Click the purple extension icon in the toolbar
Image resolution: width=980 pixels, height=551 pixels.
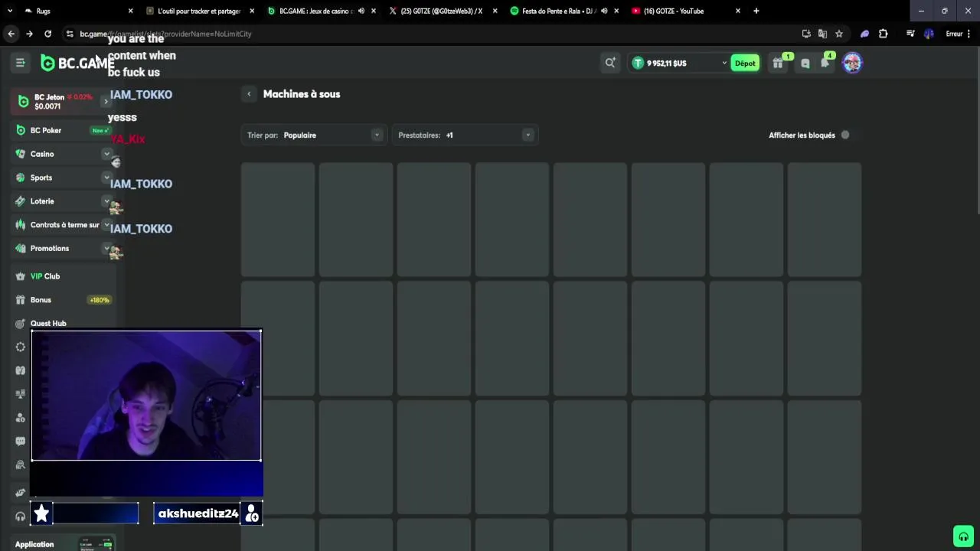coord(864,34)
